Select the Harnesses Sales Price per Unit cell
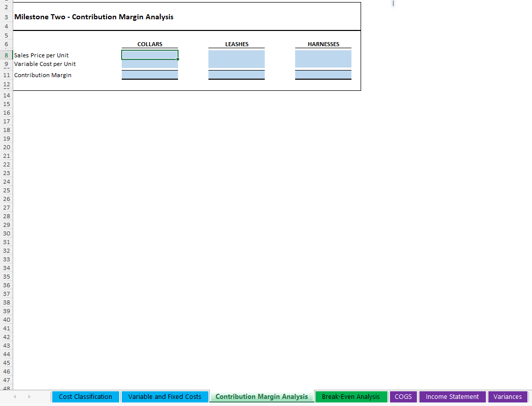The height and width of the screenshot is (406, 532). click(x=324, y=55)
